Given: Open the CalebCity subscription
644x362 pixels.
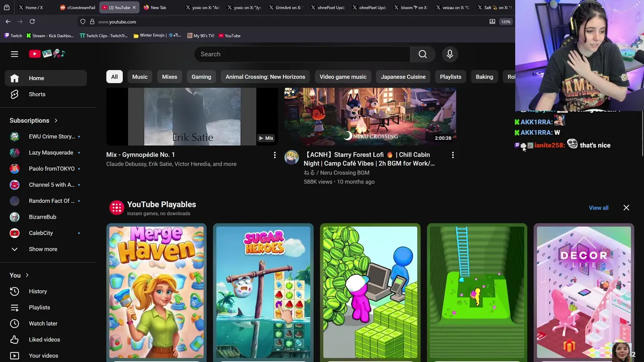Looking at the screenshot, I should (x=46, y=233).
